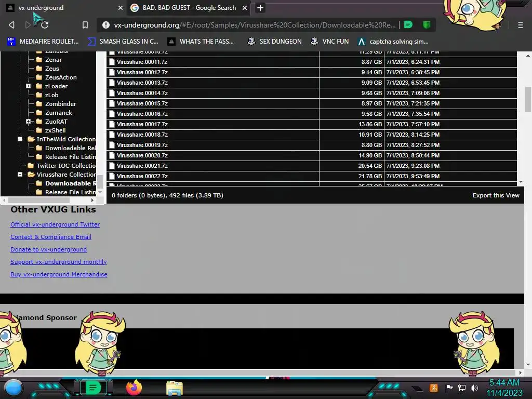Close the BAD. BAD GUEST Google Search tab
The height and width of the screenshot is (399, 532).
[x=245, y=8]
